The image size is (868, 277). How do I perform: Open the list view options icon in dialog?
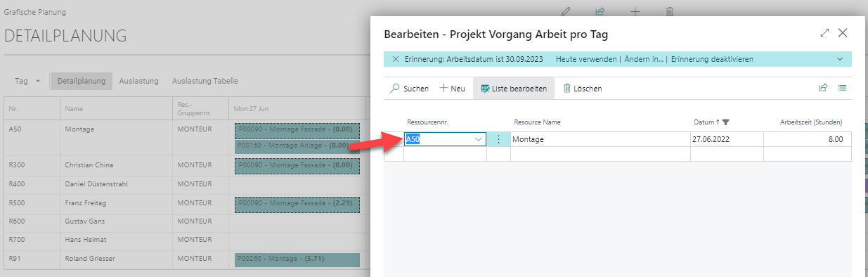click(842, 88)
